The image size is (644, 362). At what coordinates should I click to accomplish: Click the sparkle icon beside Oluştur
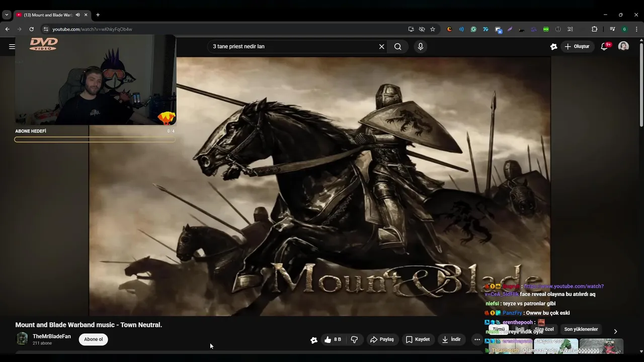tap(553, 47)
